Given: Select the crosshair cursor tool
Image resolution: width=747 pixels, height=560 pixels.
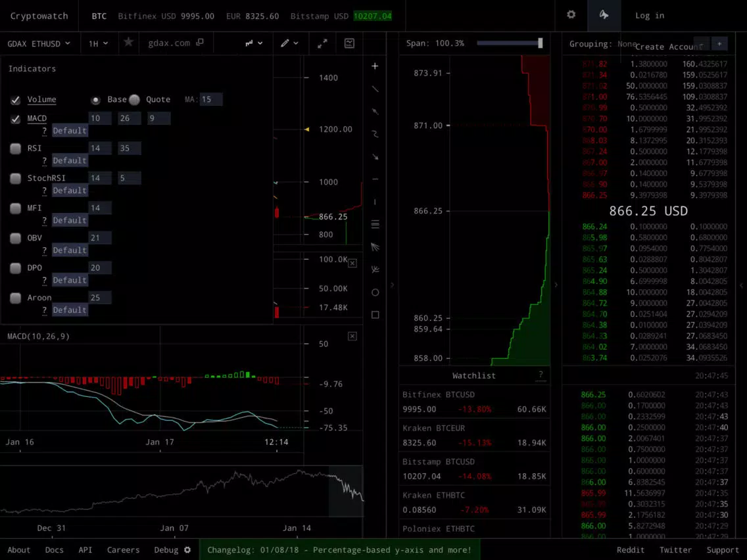Looking at the screenshot, I should tap(375, 66).
